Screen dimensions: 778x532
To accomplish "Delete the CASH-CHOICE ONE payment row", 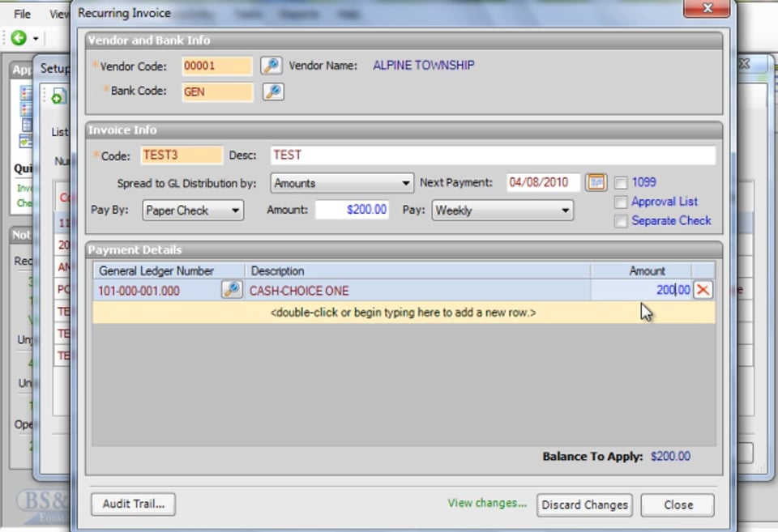I will [x=703, y=290].
